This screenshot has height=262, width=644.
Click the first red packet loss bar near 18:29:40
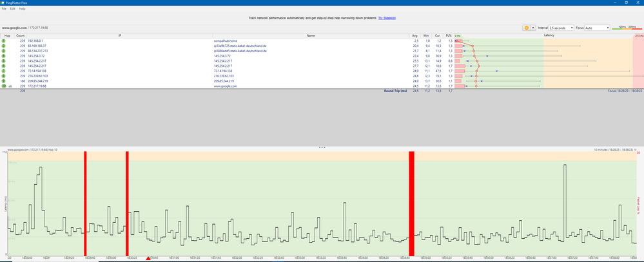pyautogui.click(x=86, y=204)
